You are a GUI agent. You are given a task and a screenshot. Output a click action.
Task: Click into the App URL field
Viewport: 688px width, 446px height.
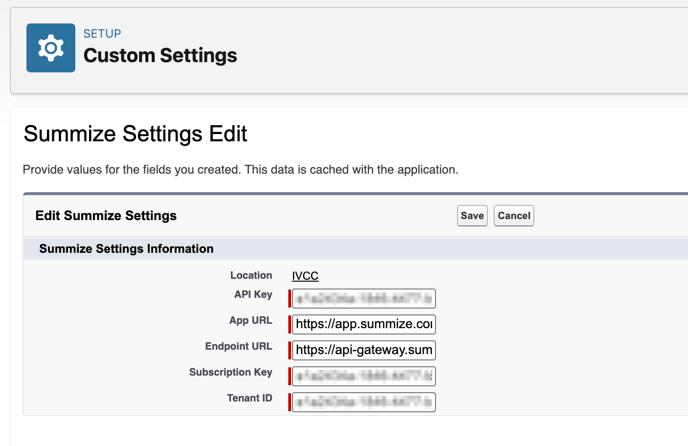coord(364,324)
